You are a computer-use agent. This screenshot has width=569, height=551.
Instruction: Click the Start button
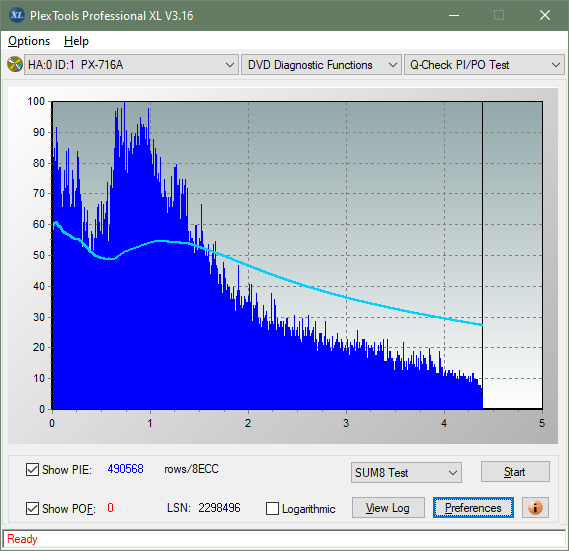coord(515,472)
